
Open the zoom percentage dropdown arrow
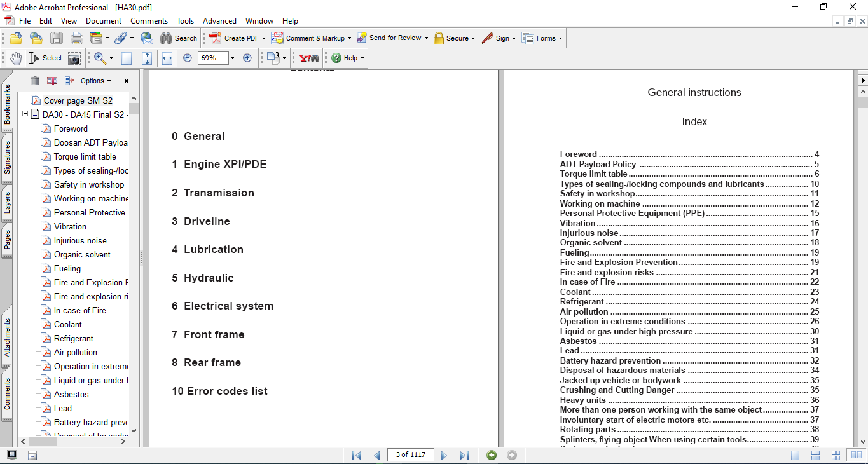coord(232,58)
